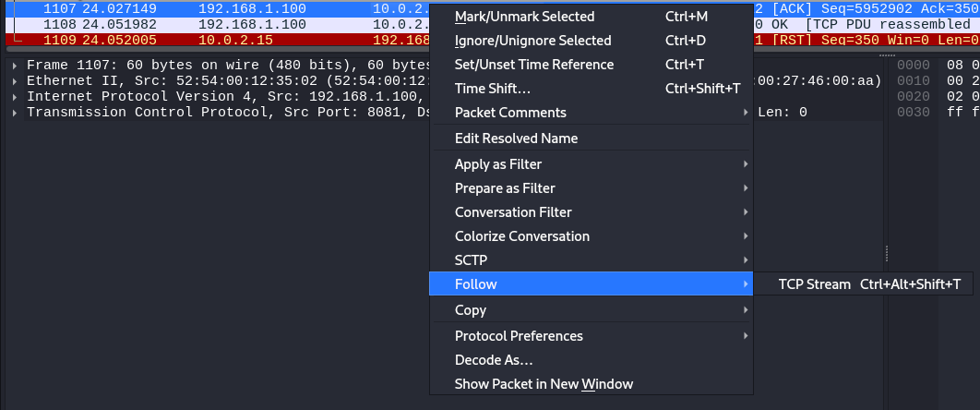Select Decode As menu entry
The image size is (980, 410).
pos(592,360)
